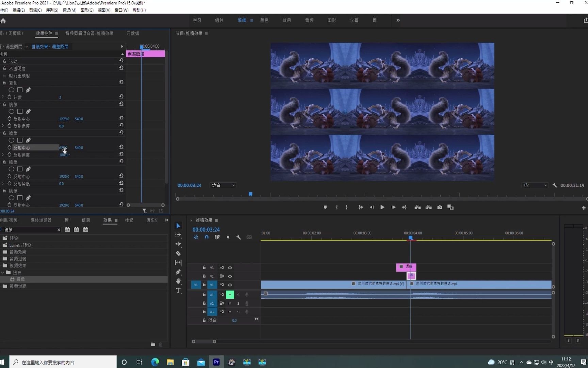Unmute audio track A1
This screenshot has height=368, width=588.
(230, 295)
